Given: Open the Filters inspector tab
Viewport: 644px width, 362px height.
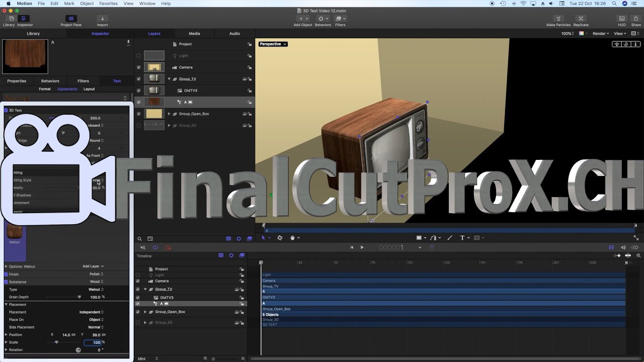Looking at the screenshot, I should 83,81.
